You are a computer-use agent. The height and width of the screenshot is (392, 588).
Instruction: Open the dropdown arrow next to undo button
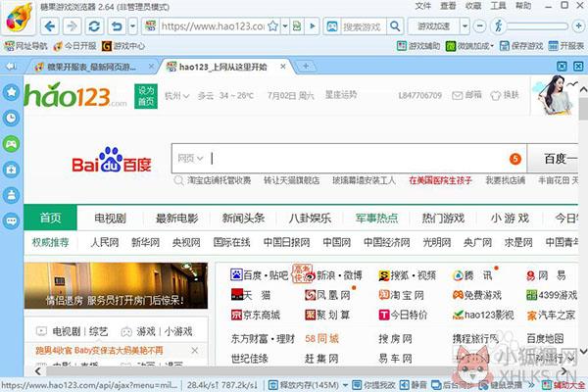point(132,26)
